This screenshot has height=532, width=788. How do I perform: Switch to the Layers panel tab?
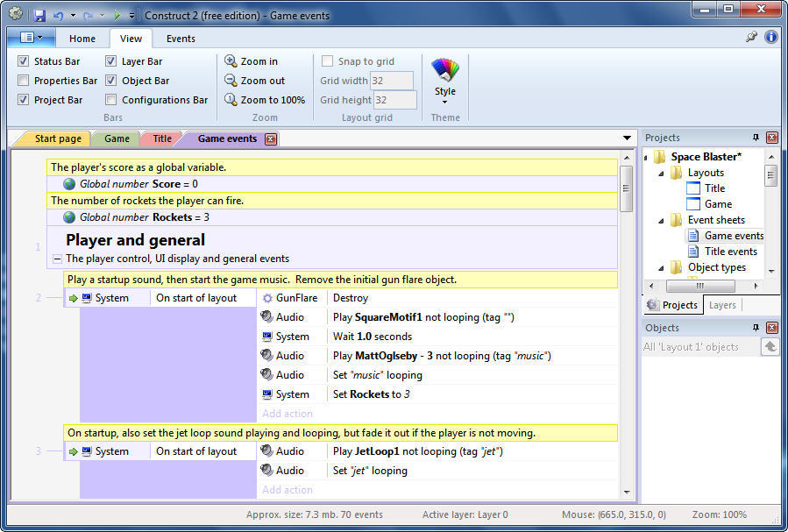tap(722, 304)
